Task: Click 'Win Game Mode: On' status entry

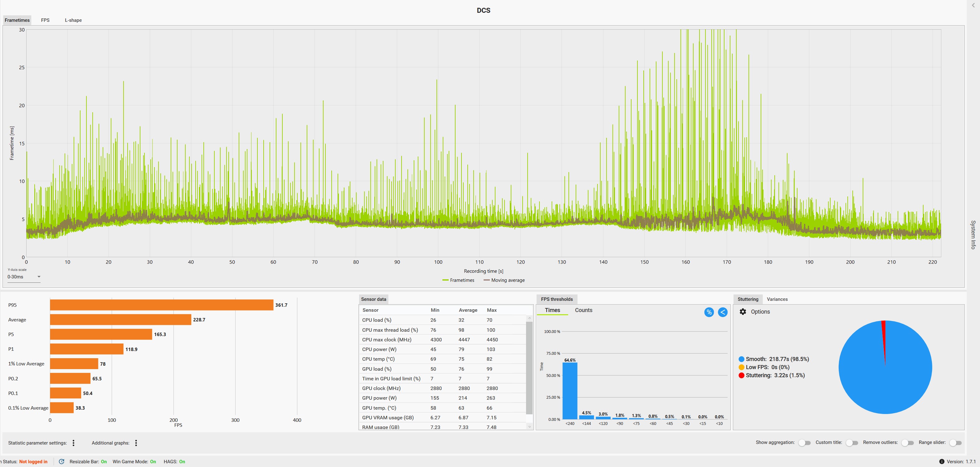Action: (x=134, y=462)
